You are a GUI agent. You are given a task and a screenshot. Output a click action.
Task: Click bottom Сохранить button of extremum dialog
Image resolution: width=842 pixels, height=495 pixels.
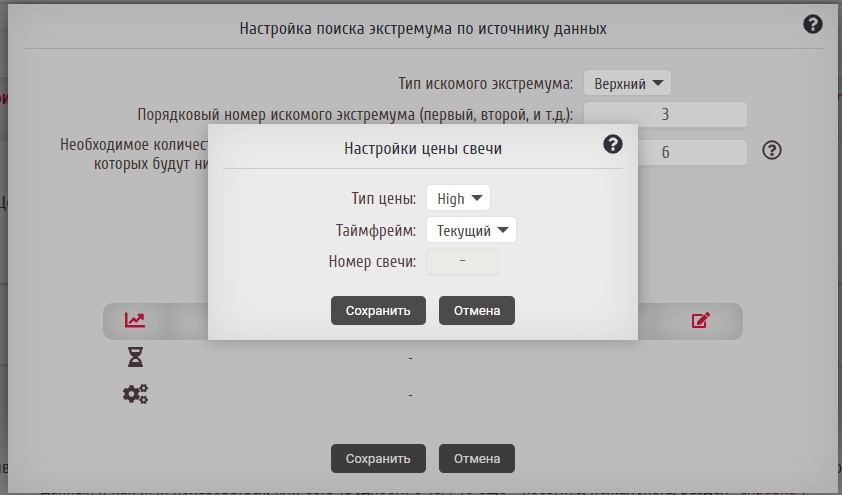coord(378,459)
